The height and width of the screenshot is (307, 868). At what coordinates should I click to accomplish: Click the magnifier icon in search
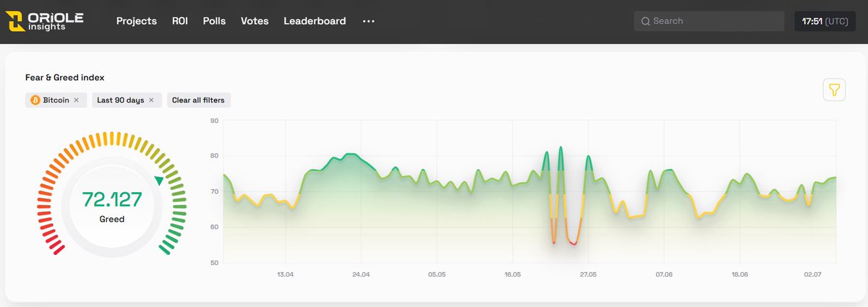pos(645,21)
